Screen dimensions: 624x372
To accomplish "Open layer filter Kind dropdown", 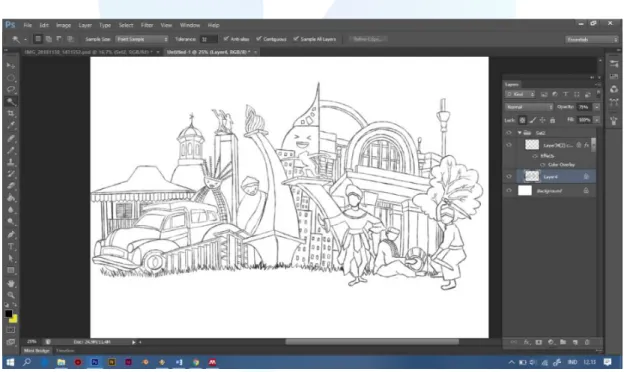I will point(520,94).
